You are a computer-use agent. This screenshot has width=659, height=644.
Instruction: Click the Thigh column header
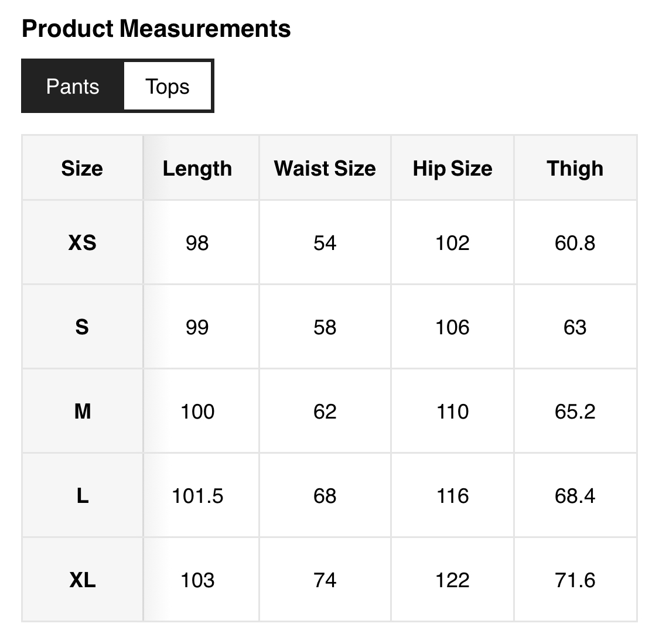tap(575, 168)
